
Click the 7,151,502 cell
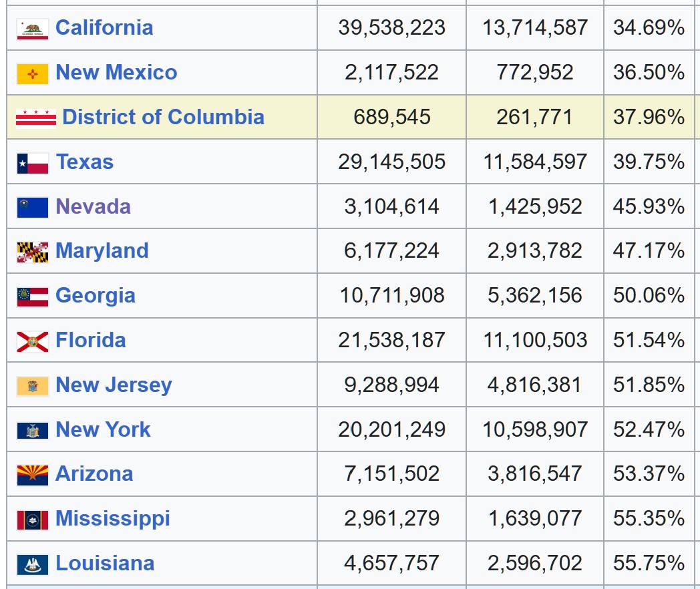[x=391, y=474]
